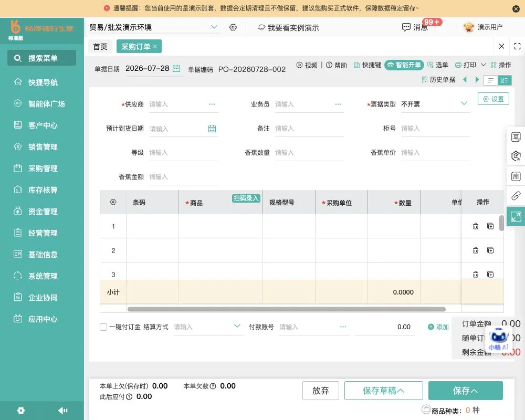Close the 采购订单 tab
Image resolution: width=525 pixels, height=420 pixels.
pyautogui.click(x=155, y=47)
